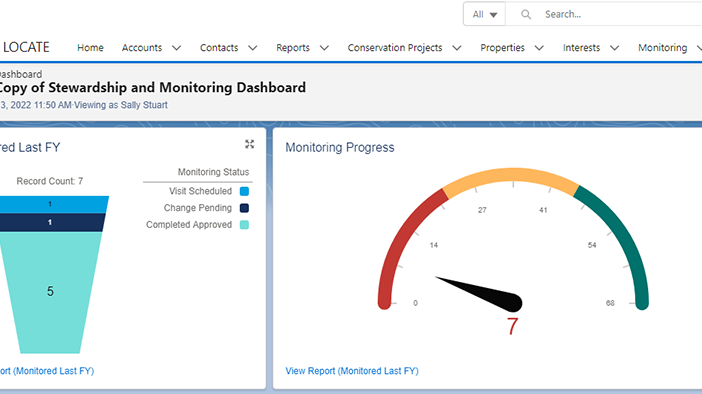
Task: Click the Viewing as Sally Stuart text
Action: [x=121, y=105]
